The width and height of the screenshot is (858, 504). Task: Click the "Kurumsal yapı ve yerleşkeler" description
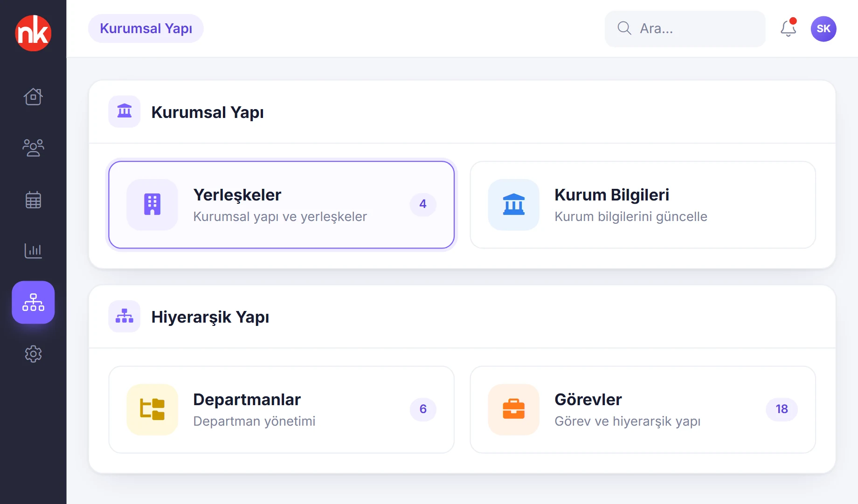[x=280, y=217]
